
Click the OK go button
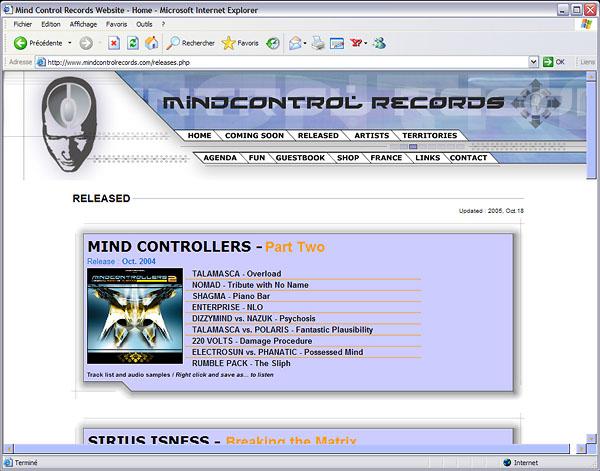(x=554, y=62)
